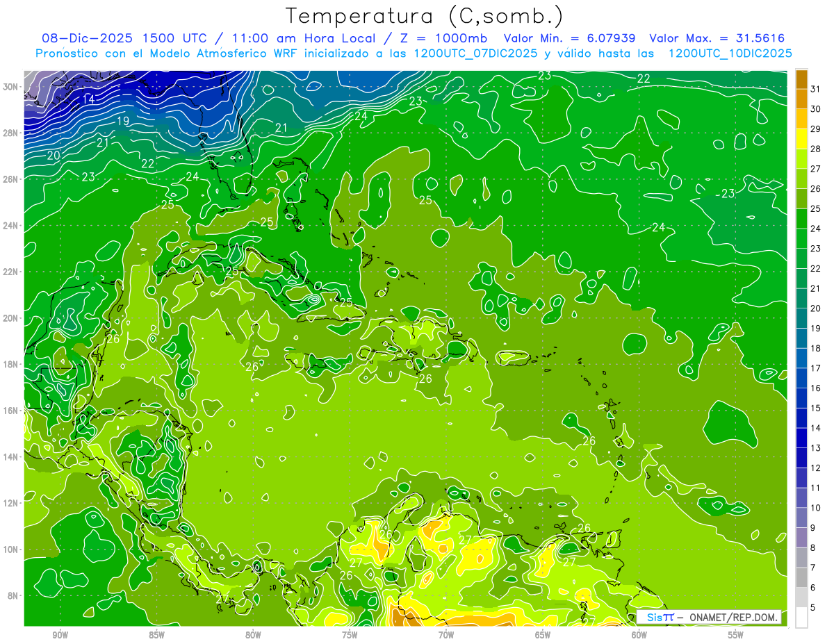Click the '55W' longitude axis label
This screenshot has width=834, height=644.
pos(736,635)
